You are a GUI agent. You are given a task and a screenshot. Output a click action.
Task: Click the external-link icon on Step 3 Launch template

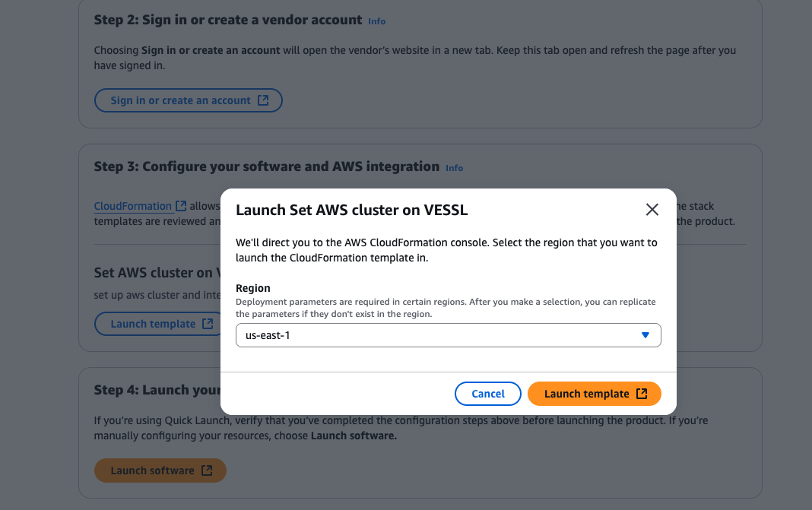(x=206, y=323)
